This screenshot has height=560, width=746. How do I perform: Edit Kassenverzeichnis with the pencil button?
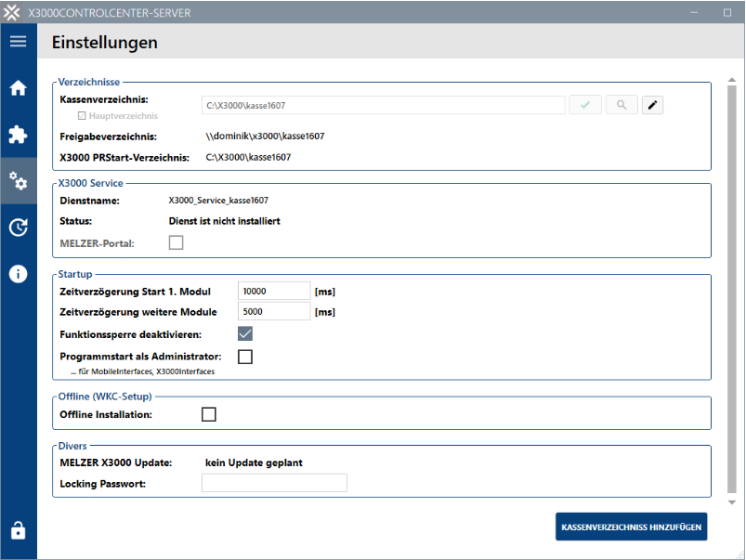click(x=652, y=105)
